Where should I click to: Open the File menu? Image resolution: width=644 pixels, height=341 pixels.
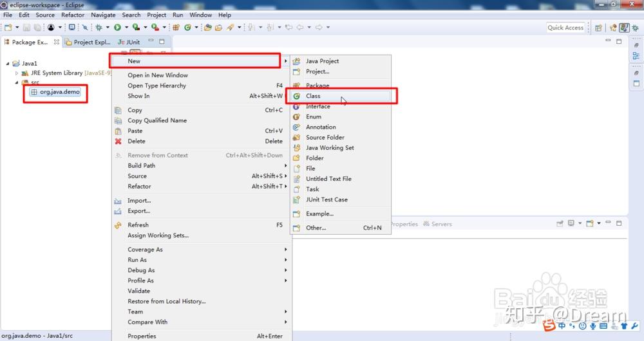pyautogui.click(x=8, y=15)
